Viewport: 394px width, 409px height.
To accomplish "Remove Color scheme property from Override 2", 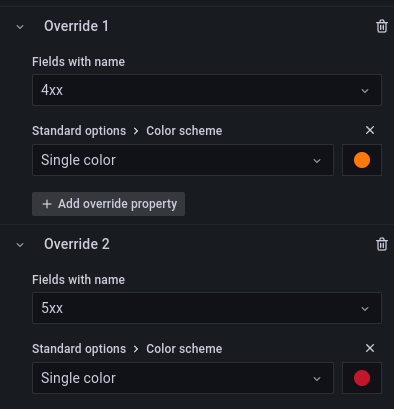I will coord(370,348).
